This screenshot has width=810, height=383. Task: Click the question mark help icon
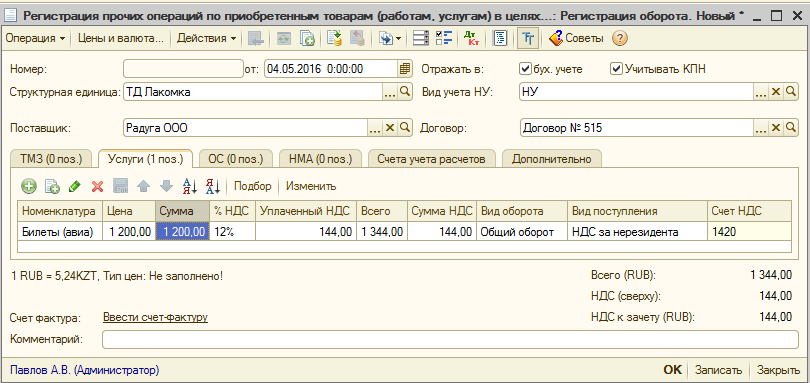pyautogui.click(x=619, y=38)
